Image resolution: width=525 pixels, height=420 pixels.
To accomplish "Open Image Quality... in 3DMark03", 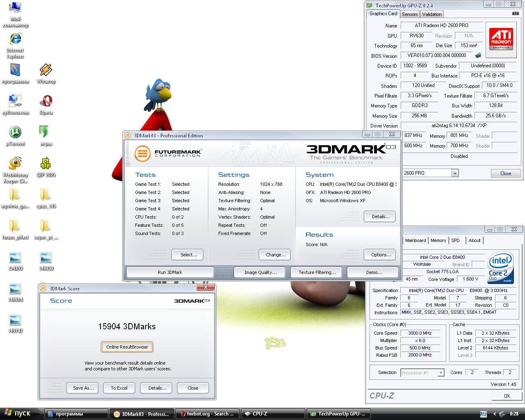I will [260, 272].
